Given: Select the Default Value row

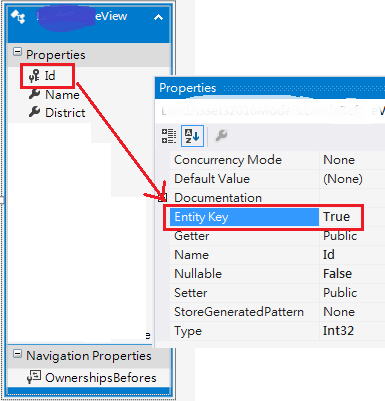Looking at the screenshot, I should [278, 179].
